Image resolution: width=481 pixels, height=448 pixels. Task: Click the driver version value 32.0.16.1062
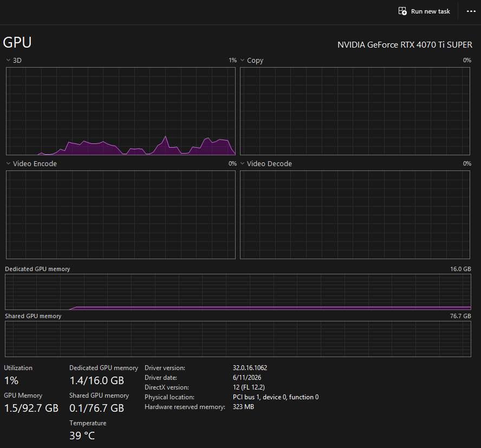click(250, 368)
